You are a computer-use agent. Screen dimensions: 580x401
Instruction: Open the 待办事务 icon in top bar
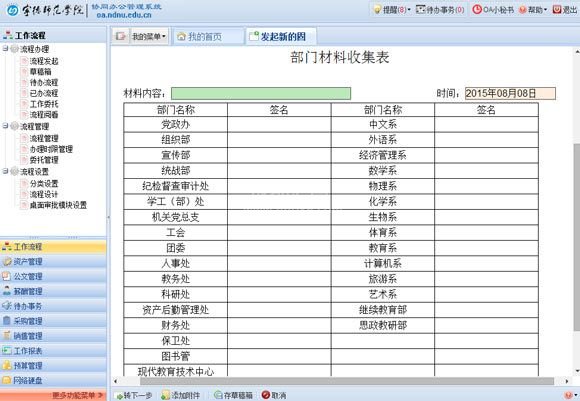click(420, 9)
